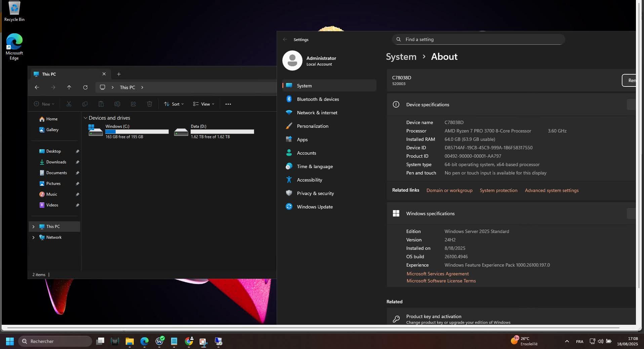644x349 pixels.
Task: Click the Paste icon in Explorer toolbar
Action: pos(101,104)
